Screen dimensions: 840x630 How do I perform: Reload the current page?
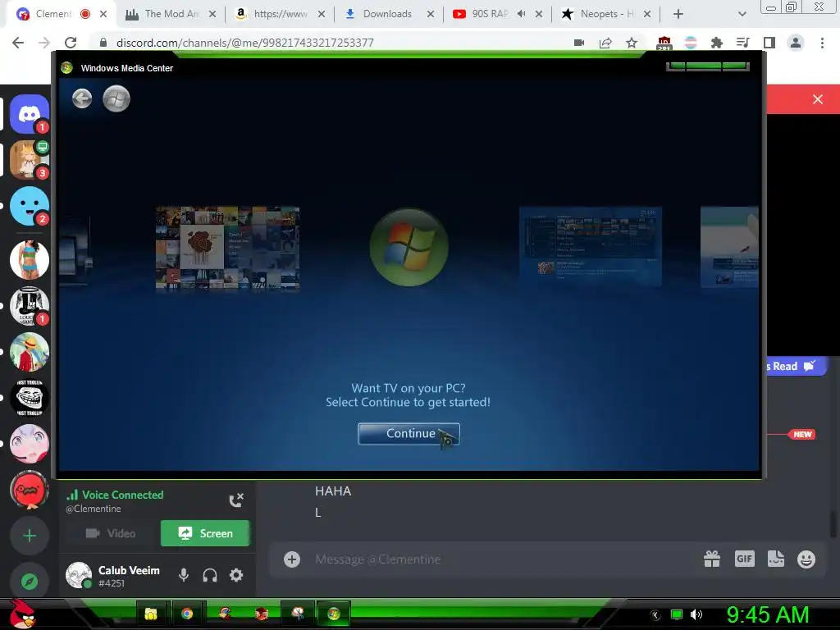pos(71,43)
